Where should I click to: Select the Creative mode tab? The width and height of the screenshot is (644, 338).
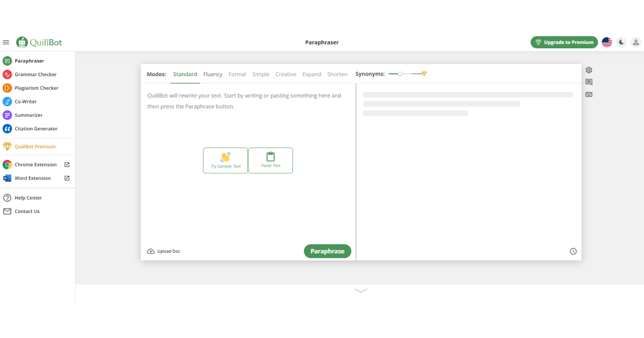pyautogui.click(x=286, y=74)
